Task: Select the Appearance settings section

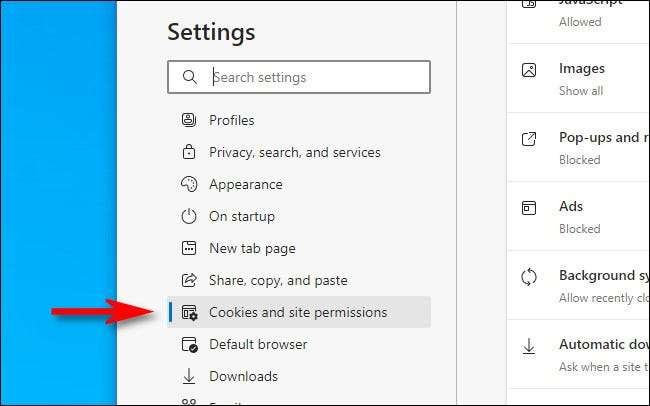Action: (245, 184)
